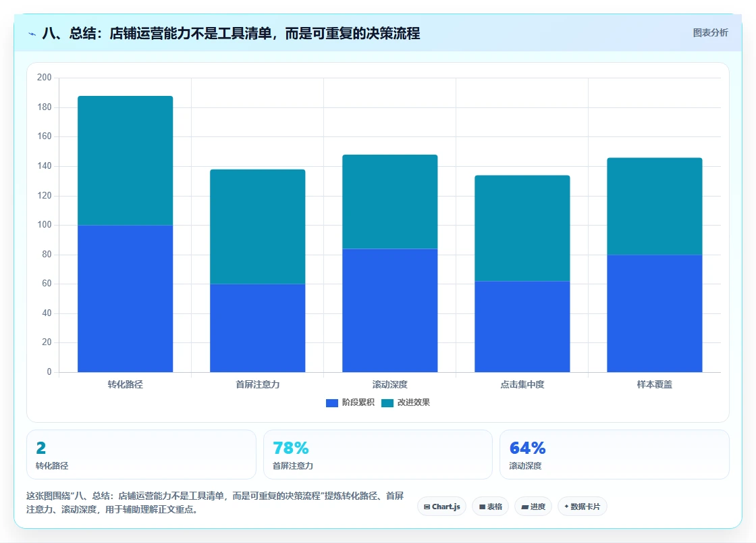Screen dimensions: 756x543
Task: Click the 图表分析 label in header
Action: (x=710, y=33)
